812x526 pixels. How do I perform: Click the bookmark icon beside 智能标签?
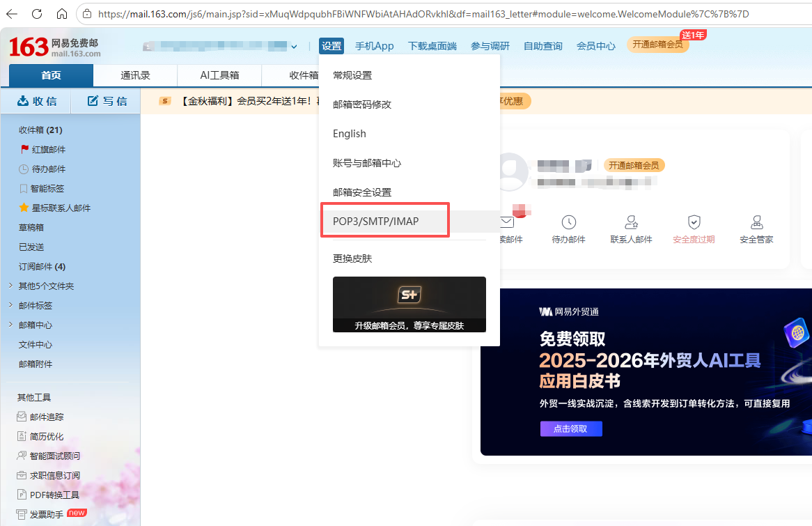point(23,189)
